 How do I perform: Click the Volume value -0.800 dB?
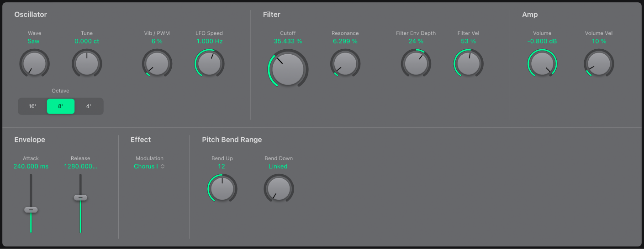coord(542,41)
